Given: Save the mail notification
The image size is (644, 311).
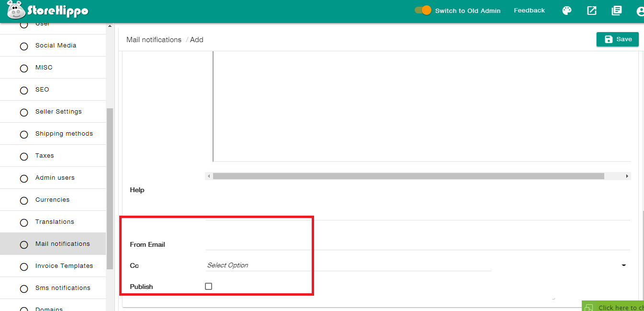Looking at the screenshot, I should pos(618,39).
